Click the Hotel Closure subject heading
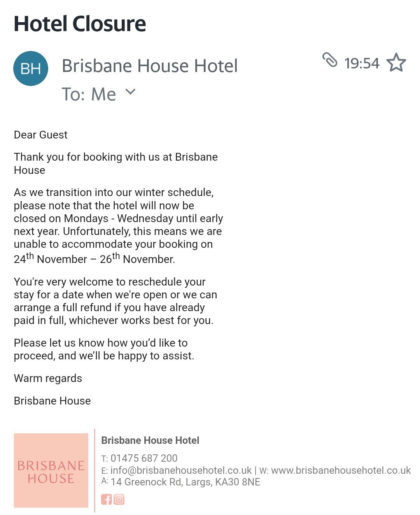 point(80,24)
